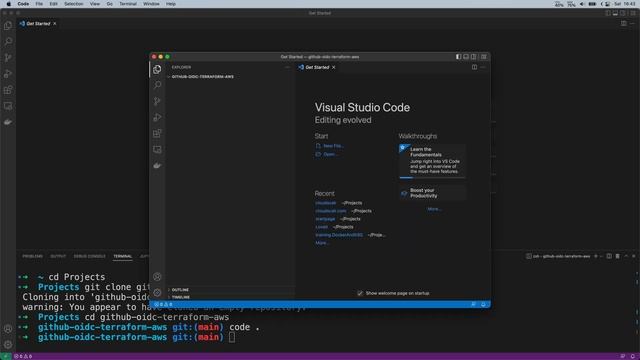Image resolution: width=640 pixels, height=360 pixels.
Task: Open Source Control in the background window
Action: pos(8,58)
